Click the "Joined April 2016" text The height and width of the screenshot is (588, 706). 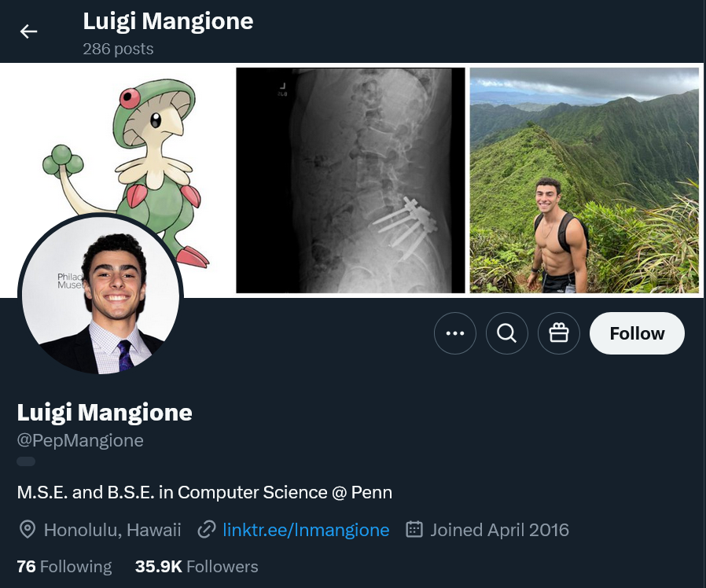pos(499,530)
